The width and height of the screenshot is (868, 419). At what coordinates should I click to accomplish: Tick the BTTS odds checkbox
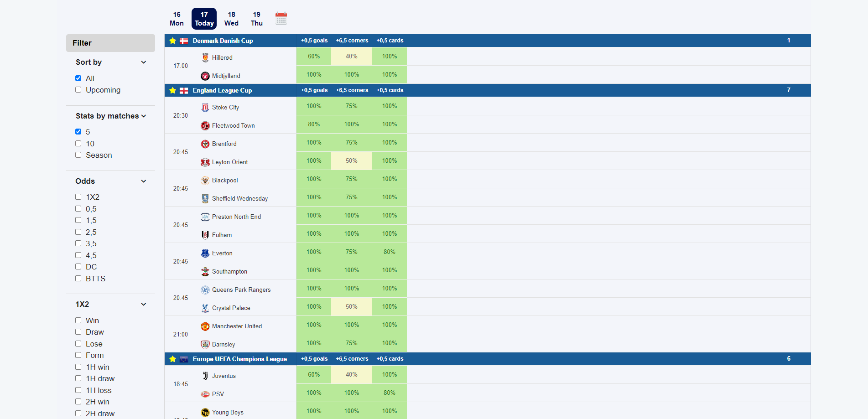pyautogui.click(x=78, y=279)
